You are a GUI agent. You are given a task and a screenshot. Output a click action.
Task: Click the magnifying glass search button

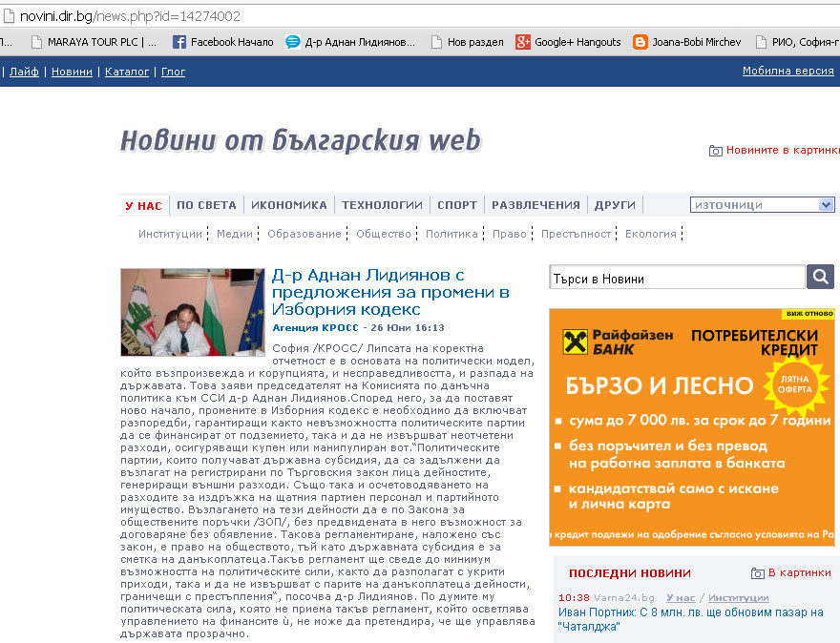tap(820, 277)
